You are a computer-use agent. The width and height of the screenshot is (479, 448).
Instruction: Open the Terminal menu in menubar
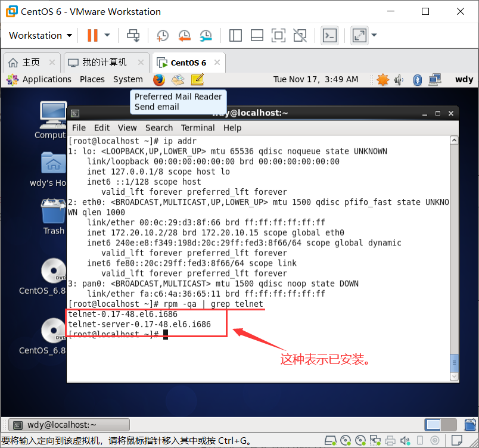pyautogui.click(x=198, y=127)
